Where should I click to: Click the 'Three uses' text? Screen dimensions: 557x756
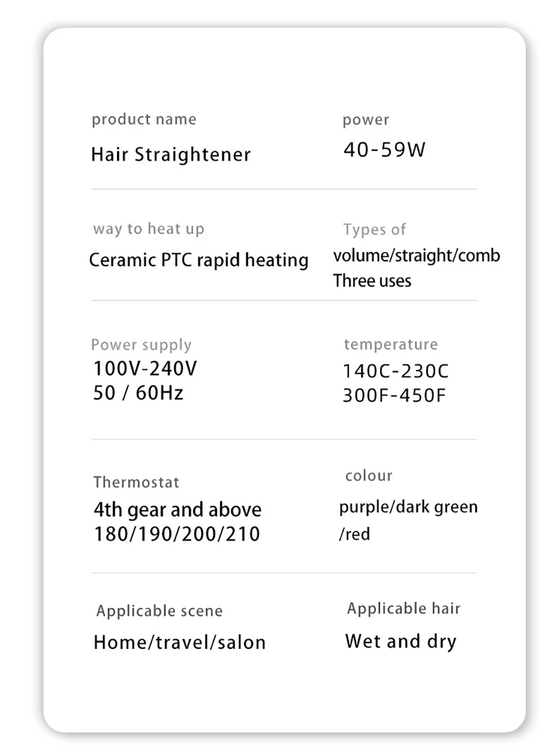372,281
